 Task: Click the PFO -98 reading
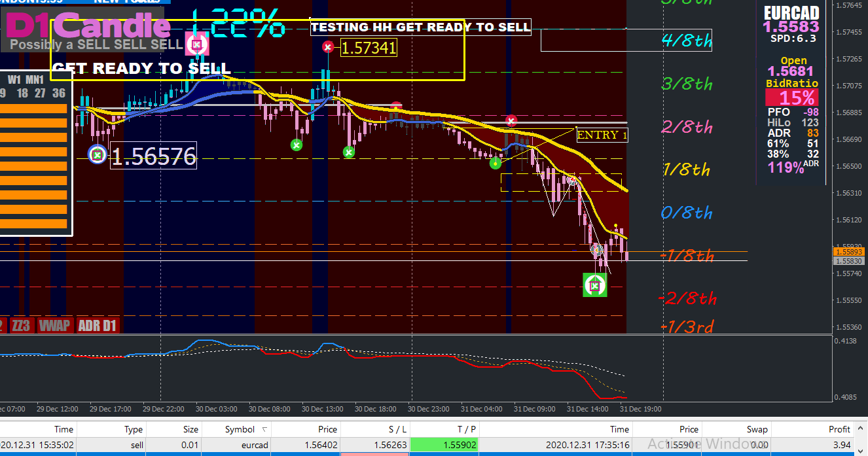pyautogui.click(x=793, y=112)
